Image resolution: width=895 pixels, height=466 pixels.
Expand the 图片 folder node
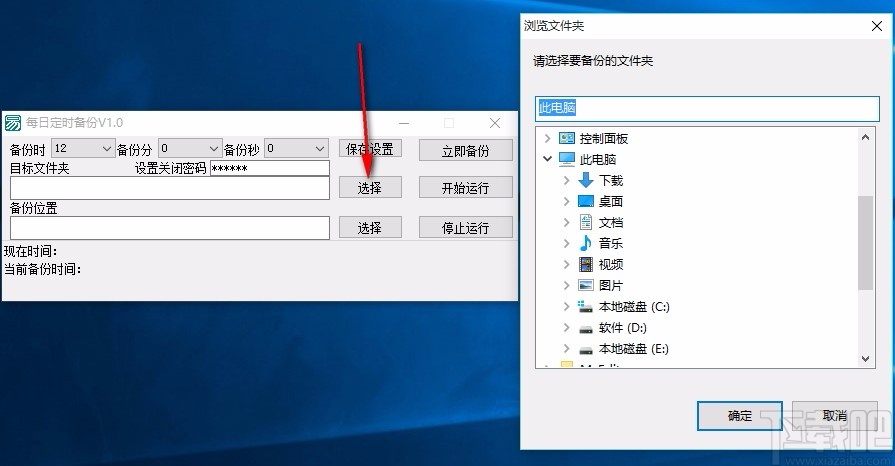point(566,285)
